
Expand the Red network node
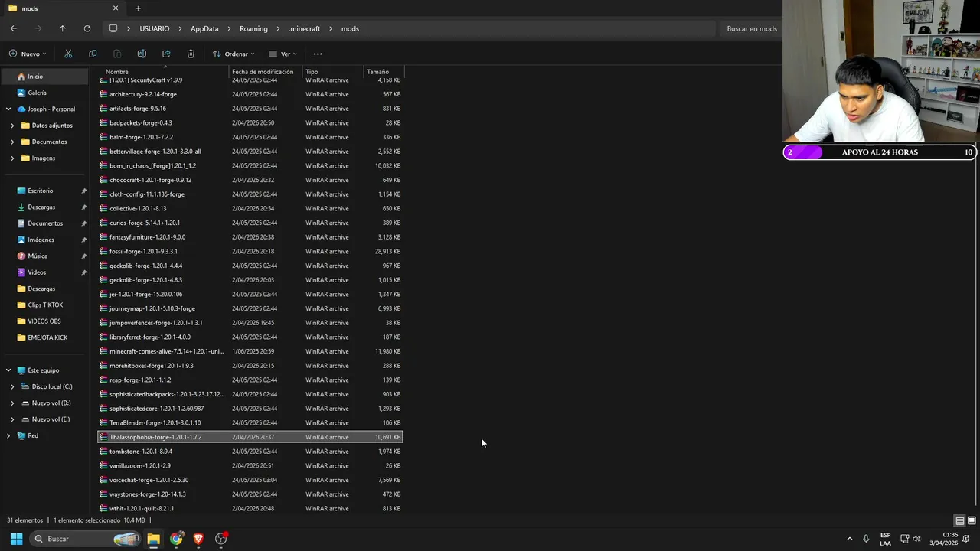click(x=8, y=435)
